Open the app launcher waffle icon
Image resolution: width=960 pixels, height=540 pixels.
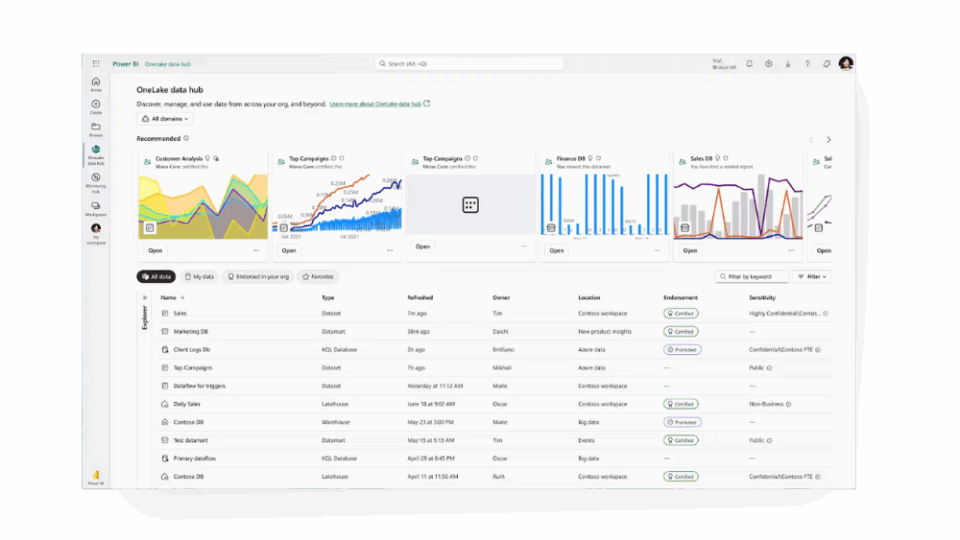(96, 63)
